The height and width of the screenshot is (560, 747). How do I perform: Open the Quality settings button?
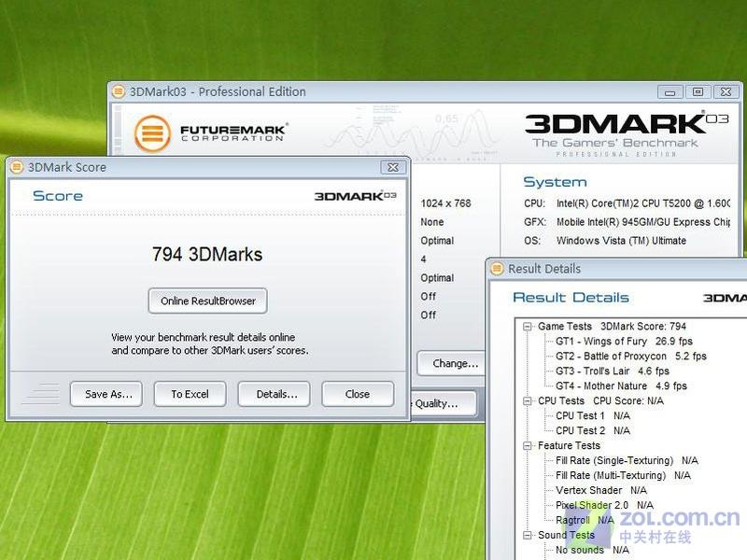click(443, 403)
